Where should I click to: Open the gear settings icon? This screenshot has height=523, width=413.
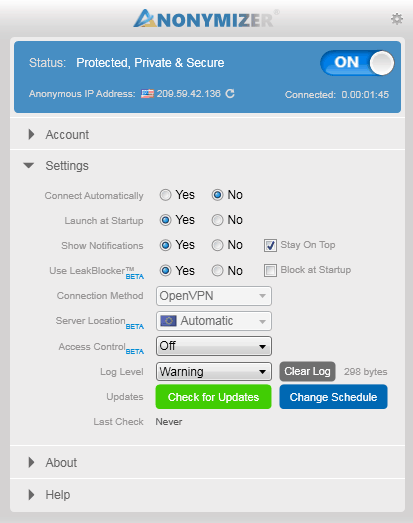click(397, 19)
